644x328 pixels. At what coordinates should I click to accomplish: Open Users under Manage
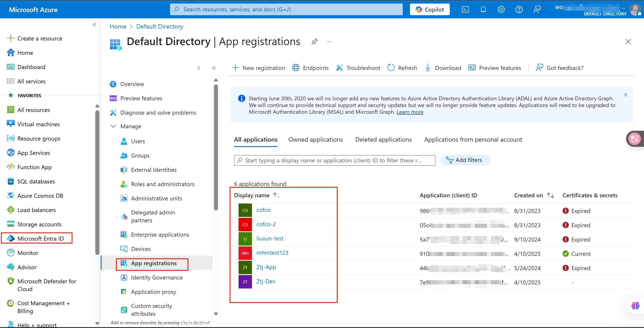(132, 141)
